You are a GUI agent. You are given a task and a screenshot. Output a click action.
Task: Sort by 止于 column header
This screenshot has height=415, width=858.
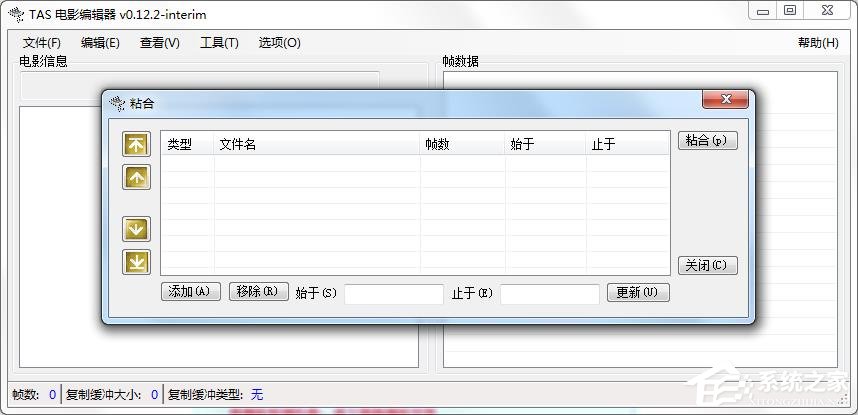click(x=628, y=145)
